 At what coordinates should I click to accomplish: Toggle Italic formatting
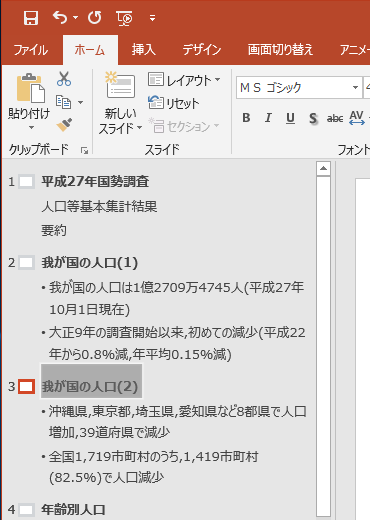click(x=268, y=118)
